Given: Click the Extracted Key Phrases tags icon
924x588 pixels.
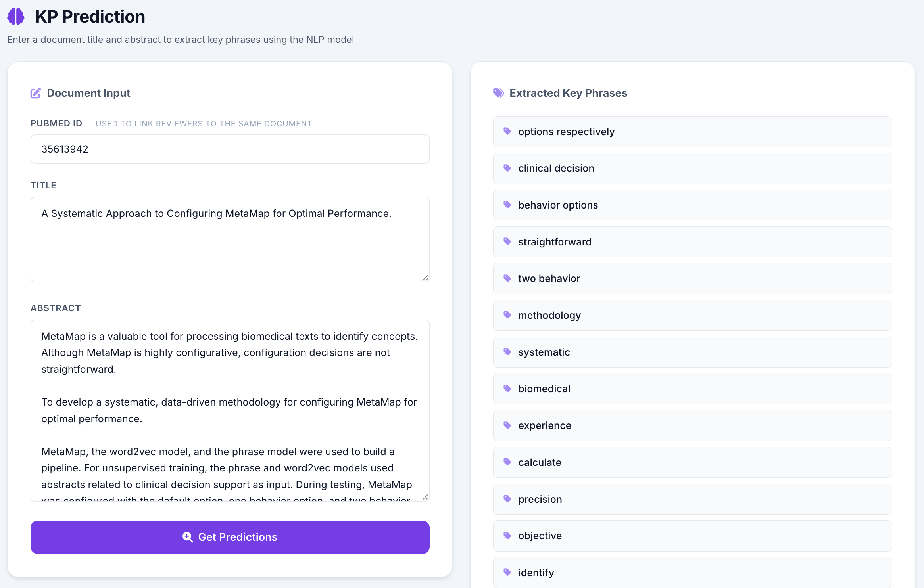Looking at the screenshot, I should pyautogui.click(x=498, y=93).
